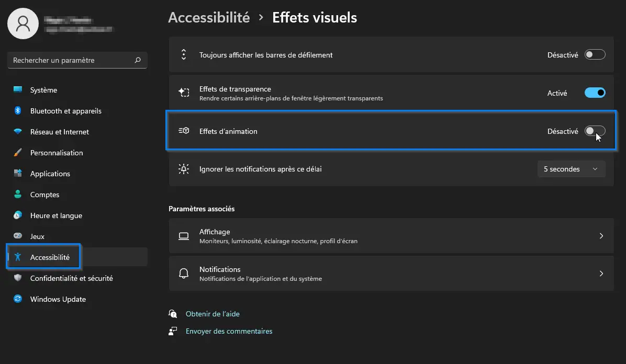This screenshot has height=364, width=626.
Task: Click the Effets visuels page title
Action: click(315, 18)
